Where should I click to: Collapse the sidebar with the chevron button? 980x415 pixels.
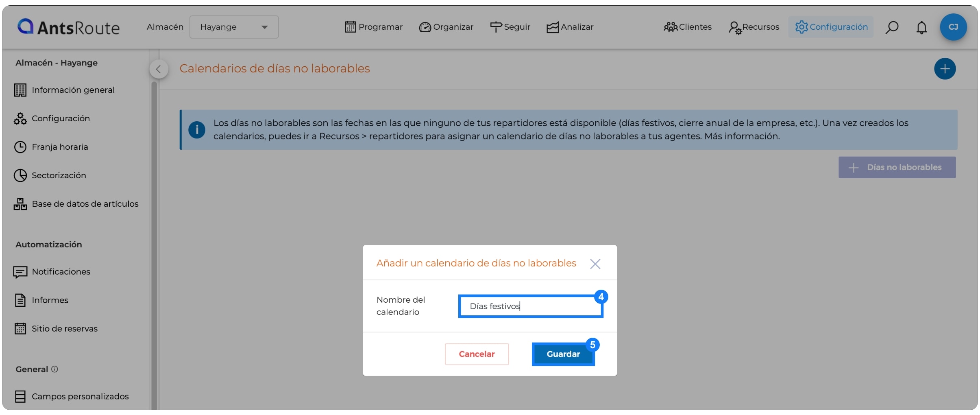pos(159,69)
